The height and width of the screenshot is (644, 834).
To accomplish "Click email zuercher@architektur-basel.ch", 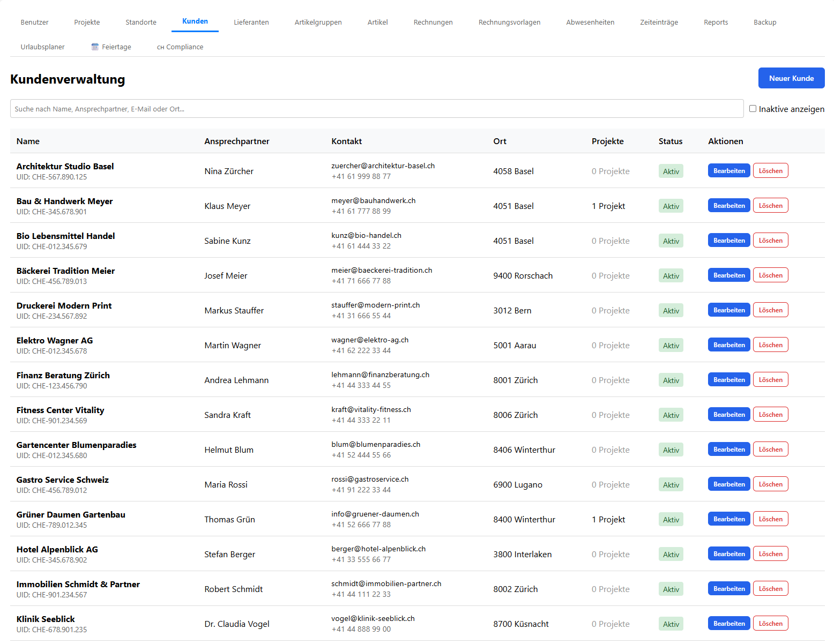I will tap(383, 166).
